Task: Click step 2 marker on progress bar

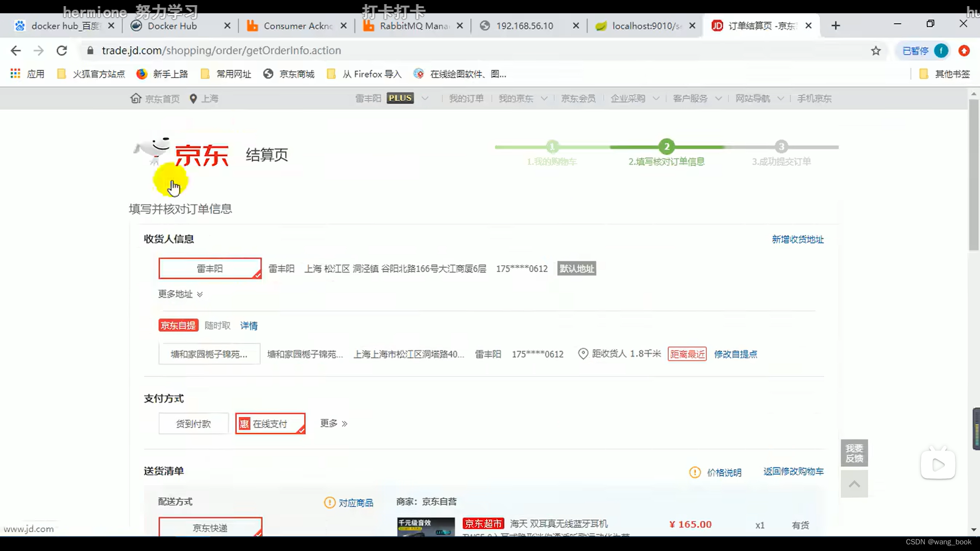Action: point(667,146)
